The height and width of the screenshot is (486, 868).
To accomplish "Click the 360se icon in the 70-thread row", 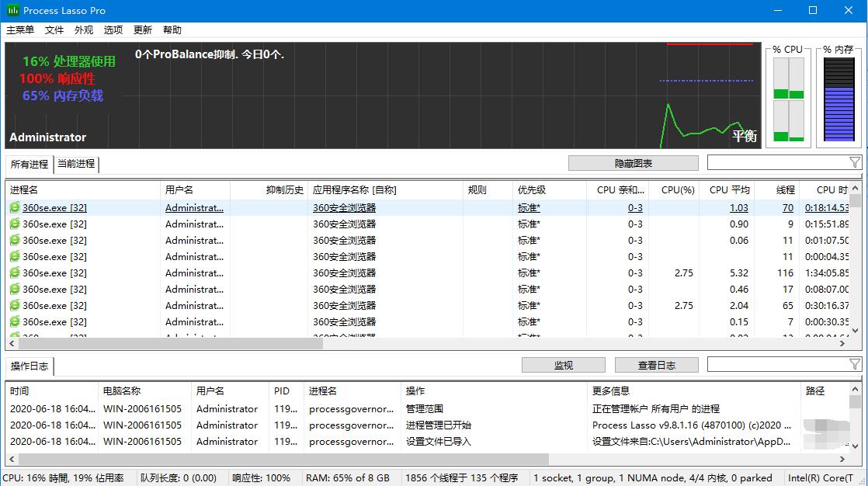I will pos(15,207).
